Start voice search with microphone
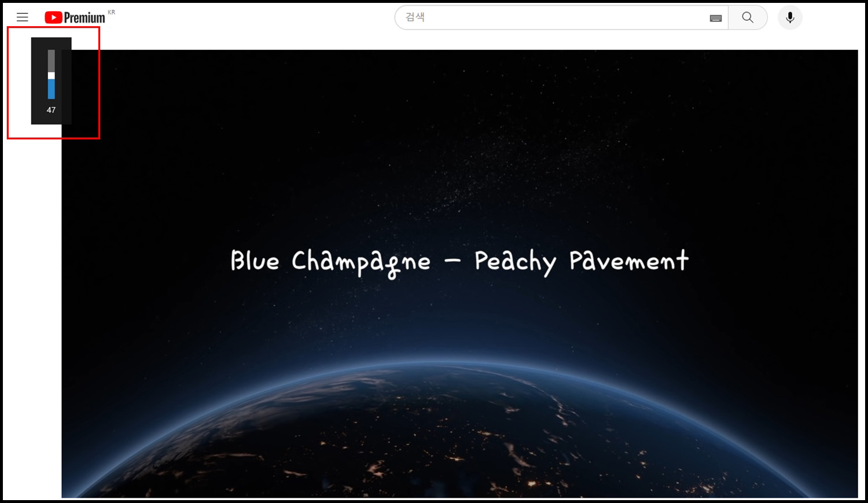868x503 pixels. pos(790,17)
